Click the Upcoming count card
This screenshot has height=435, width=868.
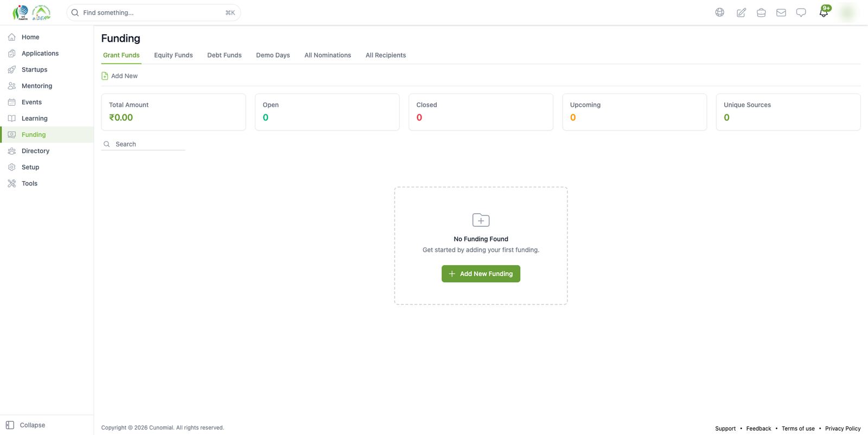click(x=635, y=112)
